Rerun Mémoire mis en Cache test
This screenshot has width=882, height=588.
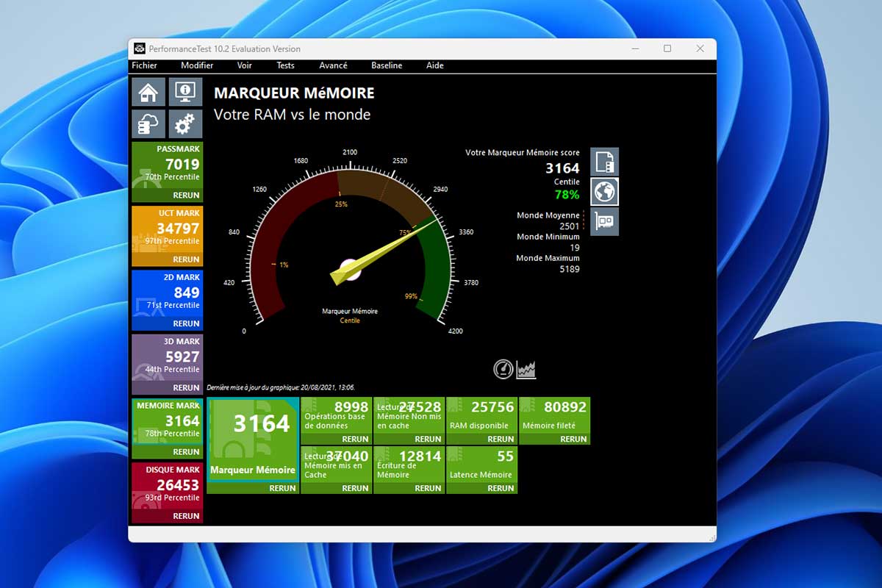pos(356,488)
